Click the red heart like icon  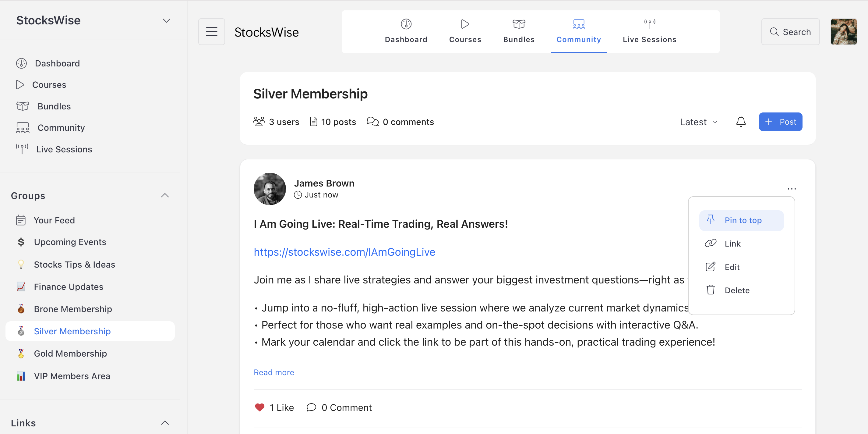tap(259, 407)
